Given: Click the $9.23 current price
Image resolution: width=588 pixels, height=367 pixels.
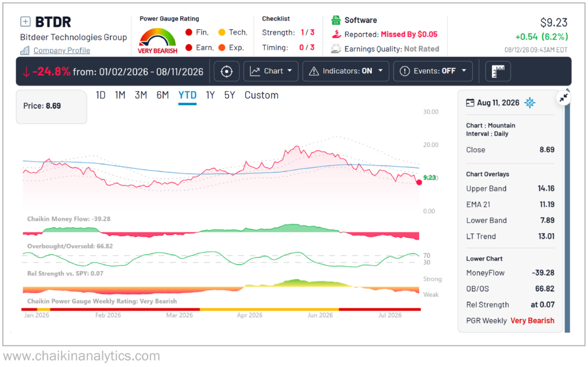Looking at the screenshot, I should [554, 22].
